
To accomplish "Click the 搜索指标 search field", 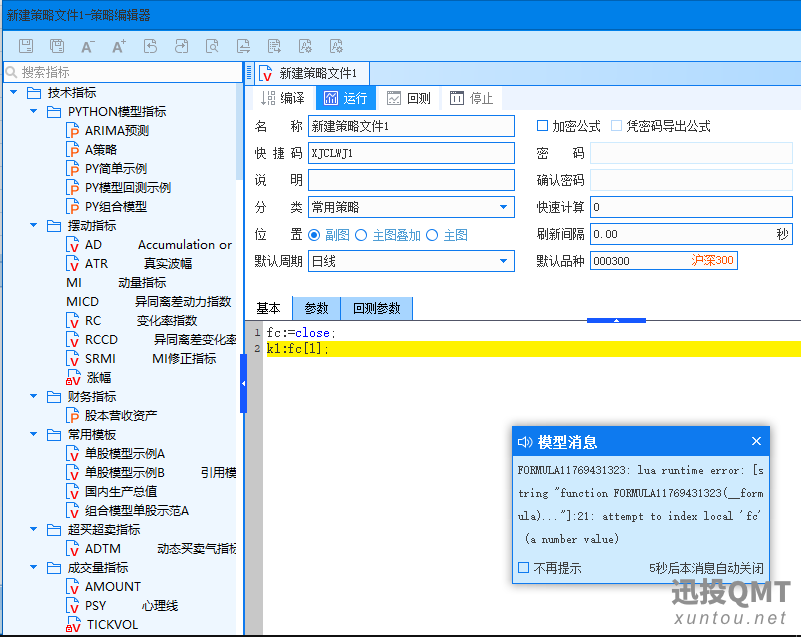I will [x=125, y=72].
